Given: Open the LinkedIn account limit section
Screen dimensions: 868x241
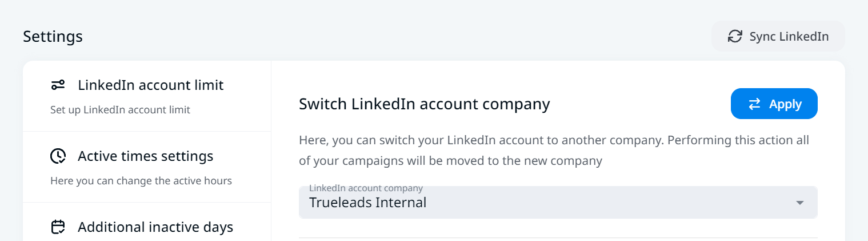Looking at the screenshot, I should click(x=151, y=85).
